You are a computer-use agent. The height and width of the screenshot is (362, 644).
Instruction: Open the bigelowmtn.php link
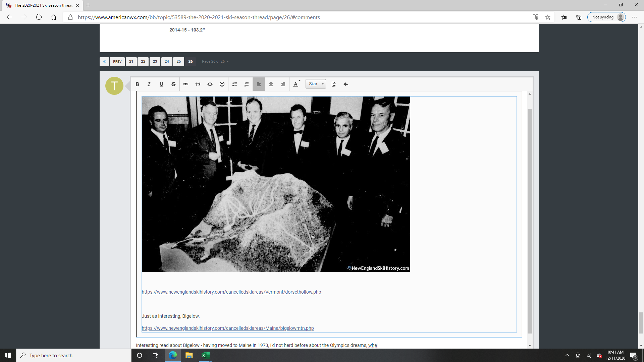pos(227,328)
